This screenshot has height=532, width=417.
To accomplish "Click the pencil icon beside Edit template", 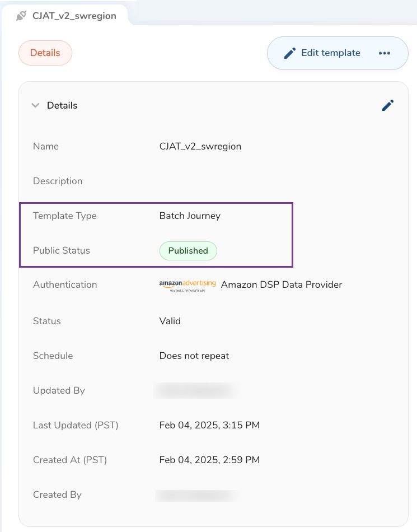I will (x=290, y=53).
